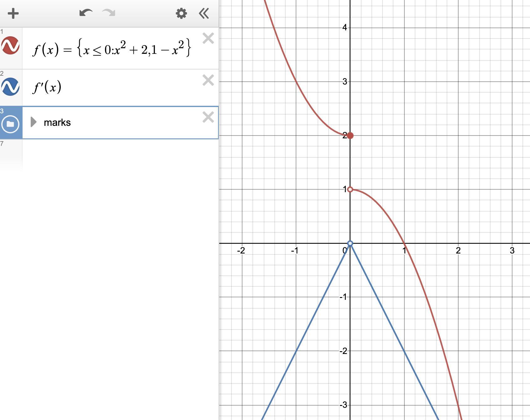Collapse the expression list panel

click(204, 13)
